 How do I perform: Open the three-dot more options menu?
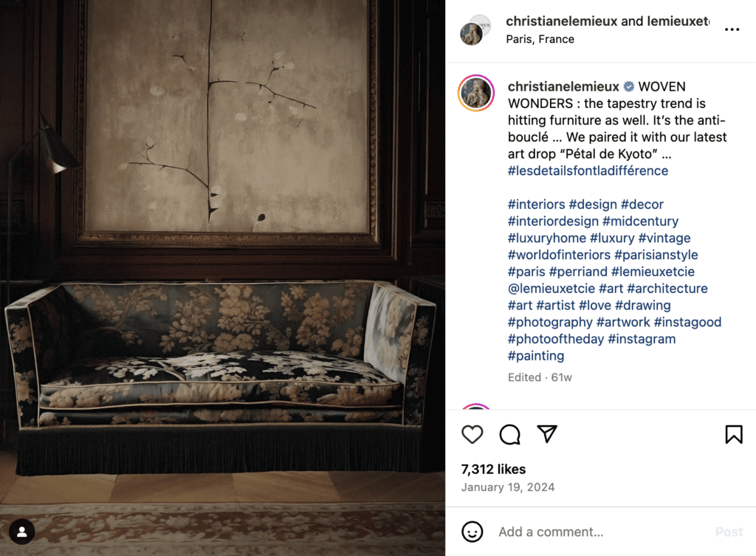[x=732, y=30]
